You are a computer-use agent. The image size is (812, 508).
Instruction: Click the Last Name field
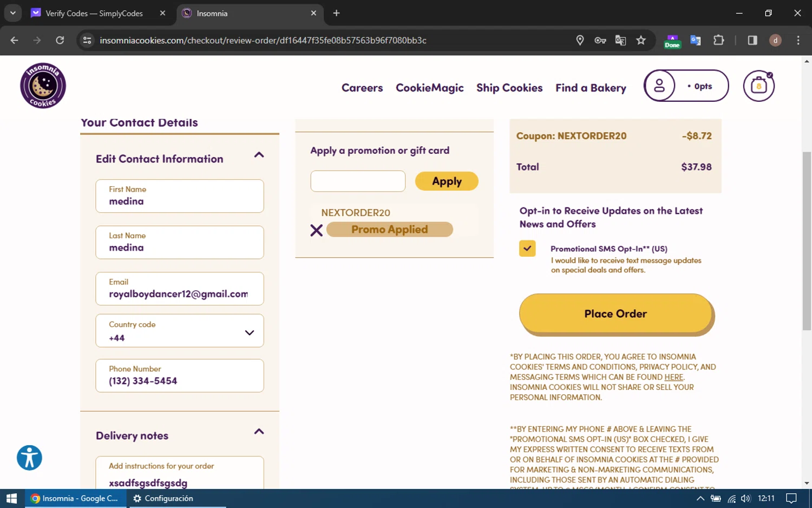pyautogui.click(x=180, y=242)
